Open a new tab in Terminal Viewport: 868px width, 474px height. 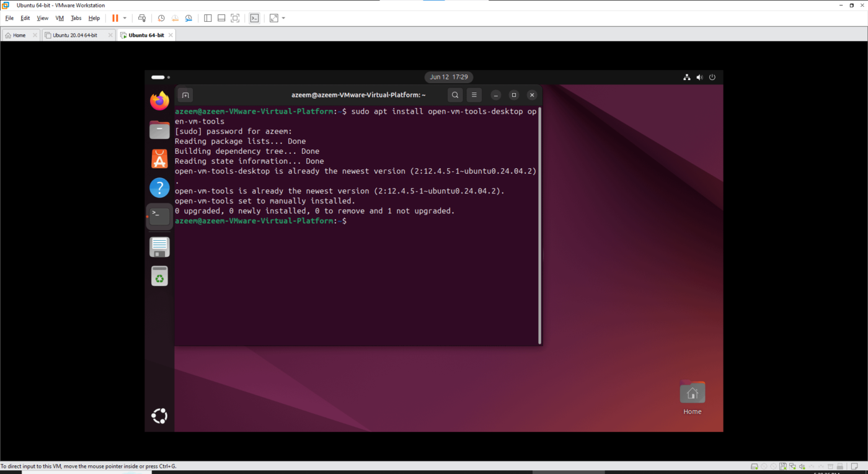(185, 95)
